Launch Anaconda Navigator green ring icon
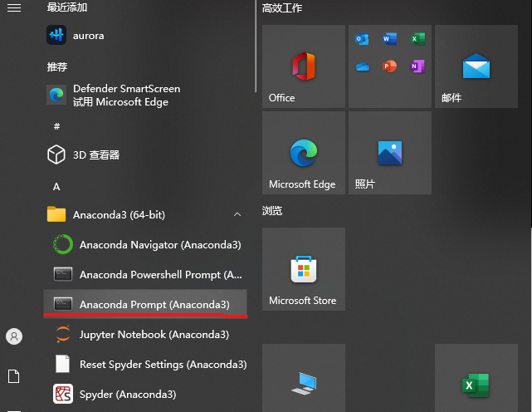The height and width of the screenshot is (412, 532). click(63, 244)
